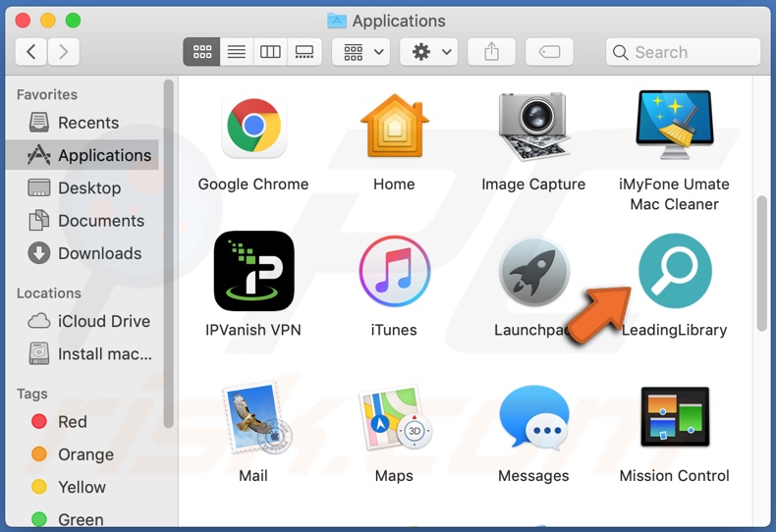
Task: Select the Maps app icon
Action: (x=396, y=417)
